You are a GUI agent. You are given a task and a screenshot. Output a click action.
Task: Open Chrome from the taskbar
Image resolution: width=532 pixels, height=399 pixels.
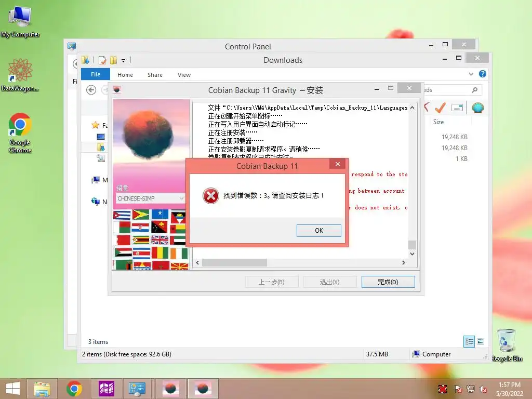[74, 389]
